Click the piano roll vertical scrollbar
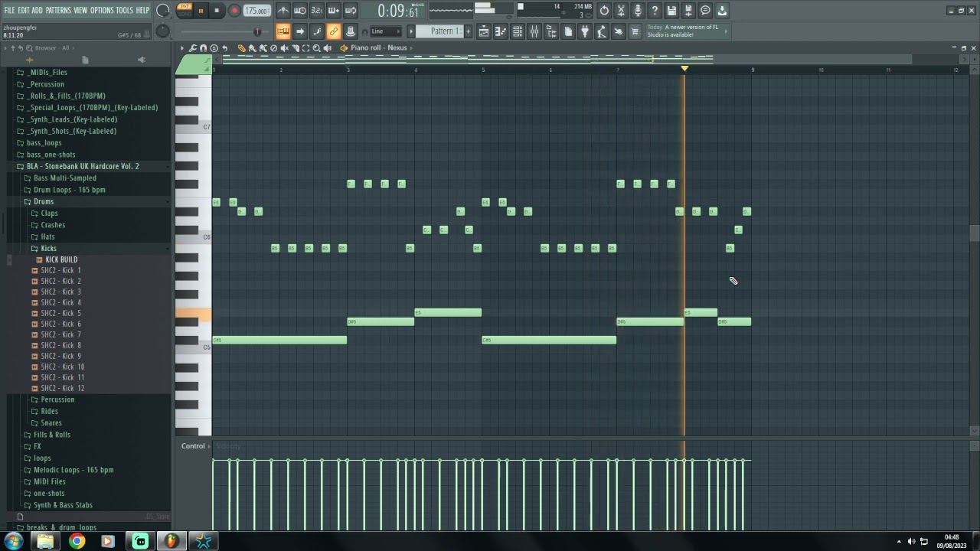The width and height of the screenshot is (980, 551). coord(974,233)
